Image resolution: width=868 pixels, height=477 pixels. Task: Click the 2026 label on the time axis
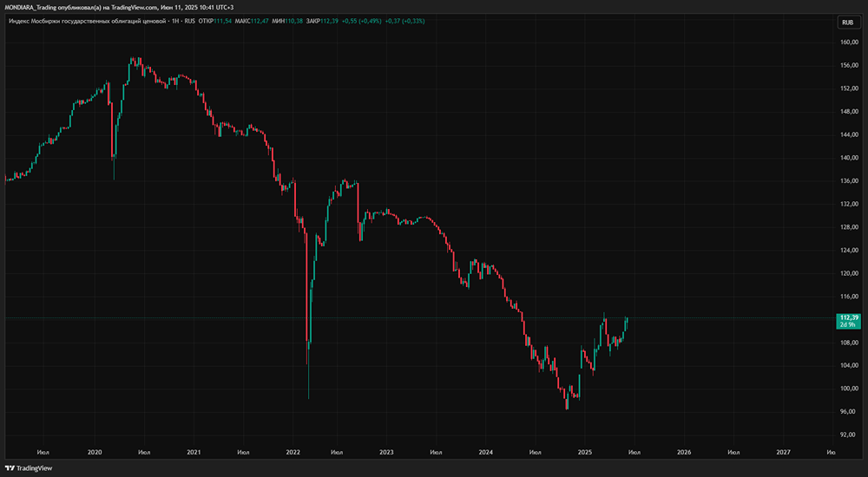[684, 452]
